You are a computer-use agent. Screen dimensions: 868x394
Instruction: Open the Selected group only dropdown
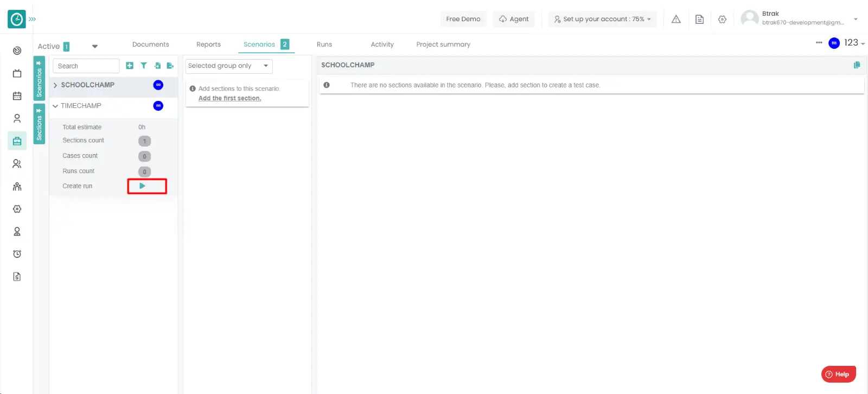coord(228,66)
